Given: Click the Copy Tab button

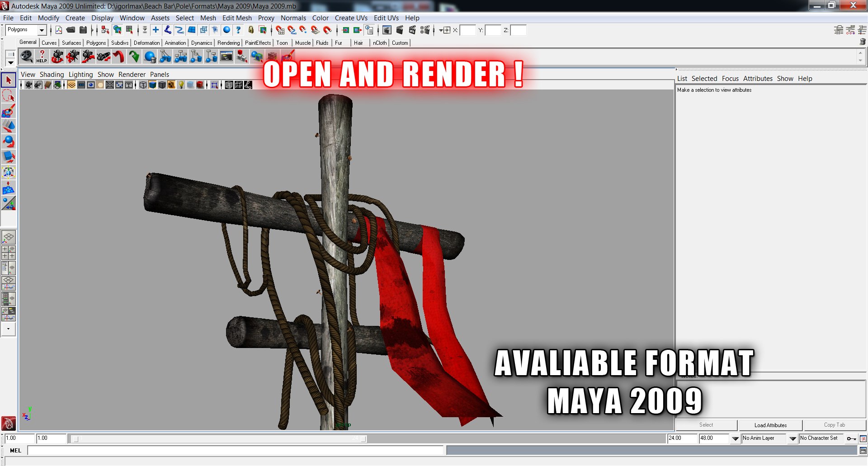Looking at the screenshot, I should [835, 425].
